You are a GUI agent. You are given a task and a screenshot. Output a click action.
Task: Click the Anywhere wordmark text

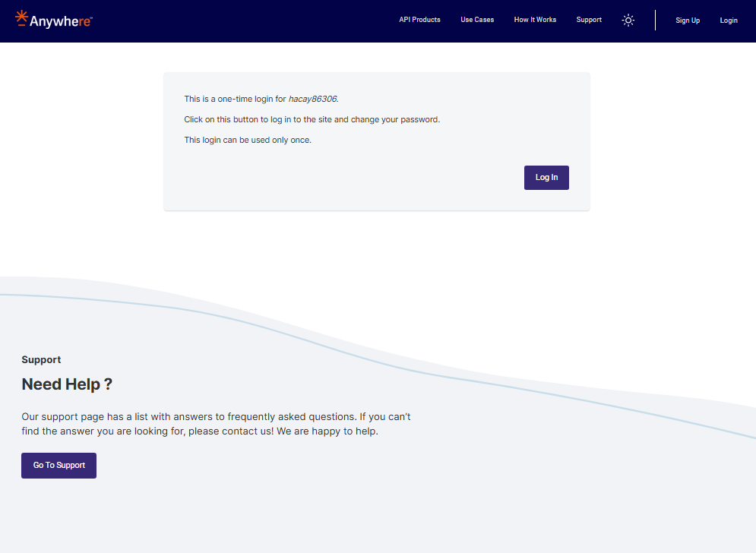(61, 21)
